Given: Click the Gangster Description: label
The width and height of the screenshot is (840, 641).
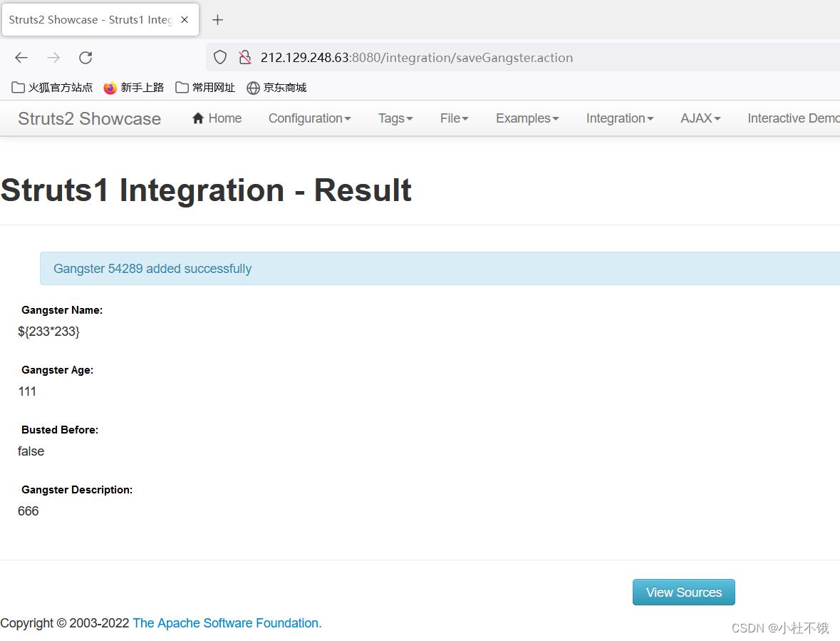Looking at the screenshot, I should pos(77,490).
